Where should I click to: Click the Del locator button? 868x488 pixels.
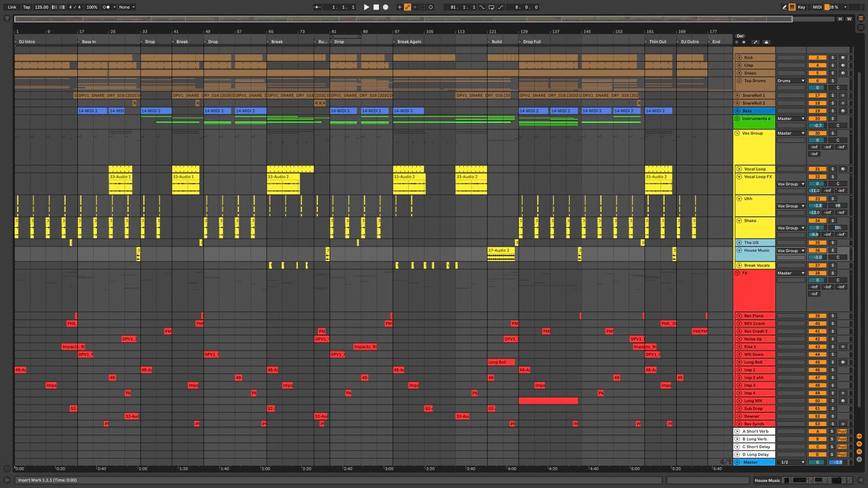pyautogui.click(x=740, y=36)
